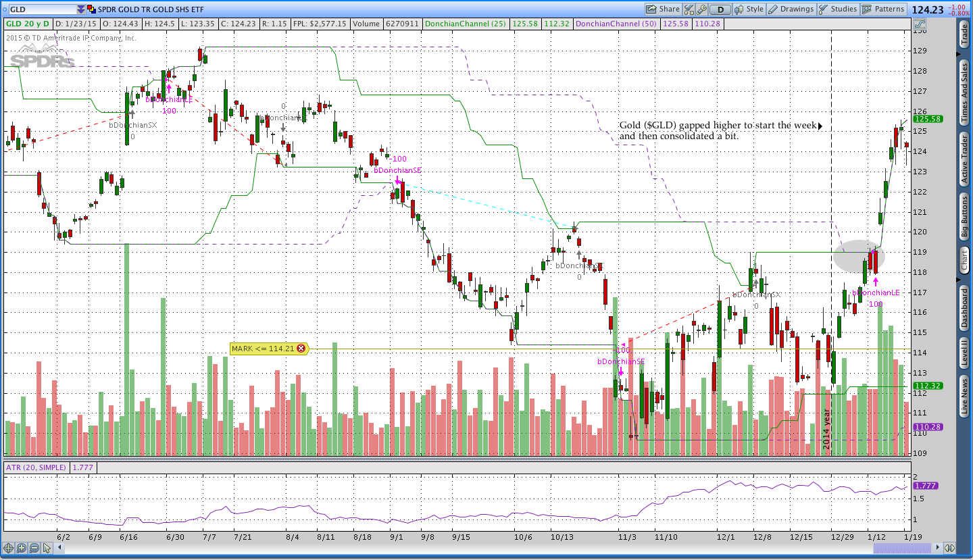
Task: Click the 1.777 ATR value bubble on axis
Action: pos(925,486)
